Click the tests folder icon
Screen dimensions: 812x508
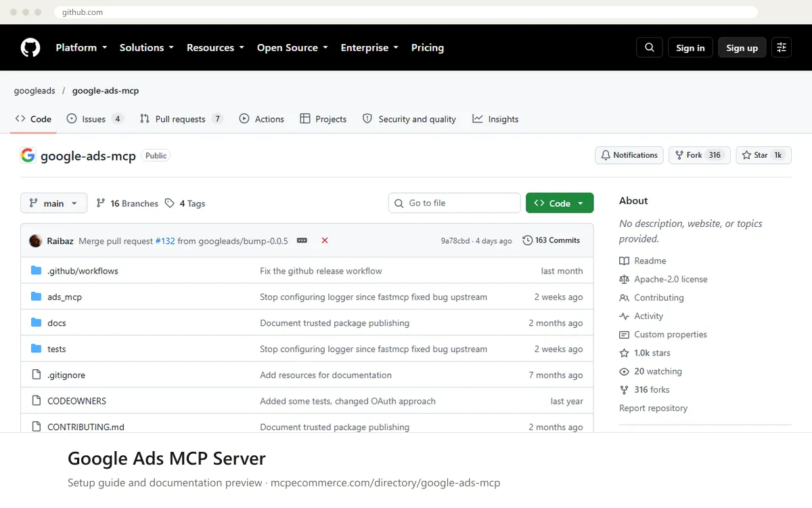point(37,349)
